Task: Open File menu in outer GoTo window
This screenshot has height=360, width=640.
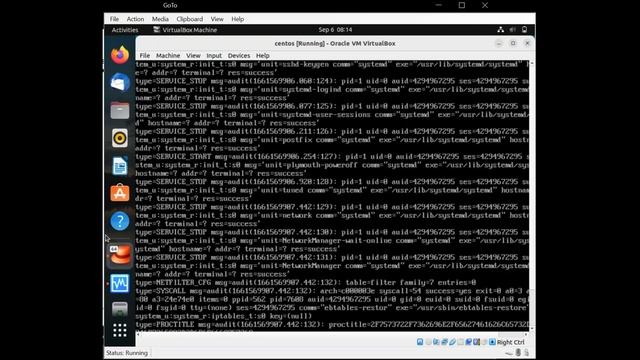Action: pyautogui.click(x=114, y=19)
